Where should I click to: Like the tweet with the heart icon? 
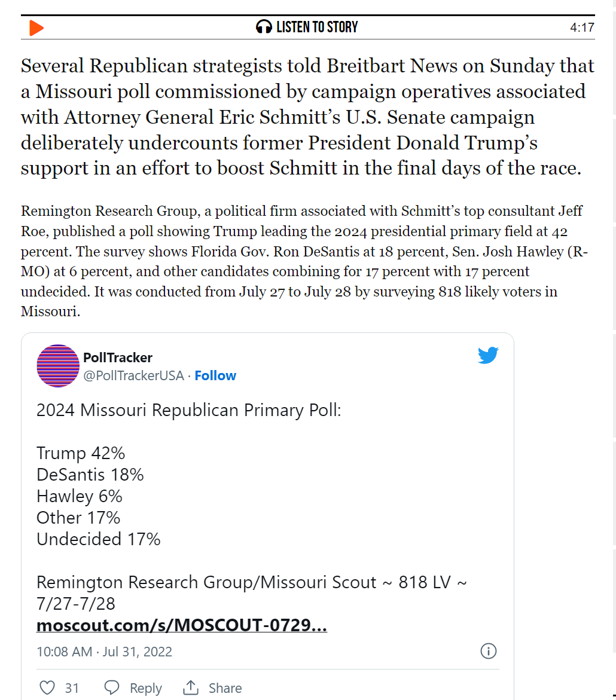point(47,687)
